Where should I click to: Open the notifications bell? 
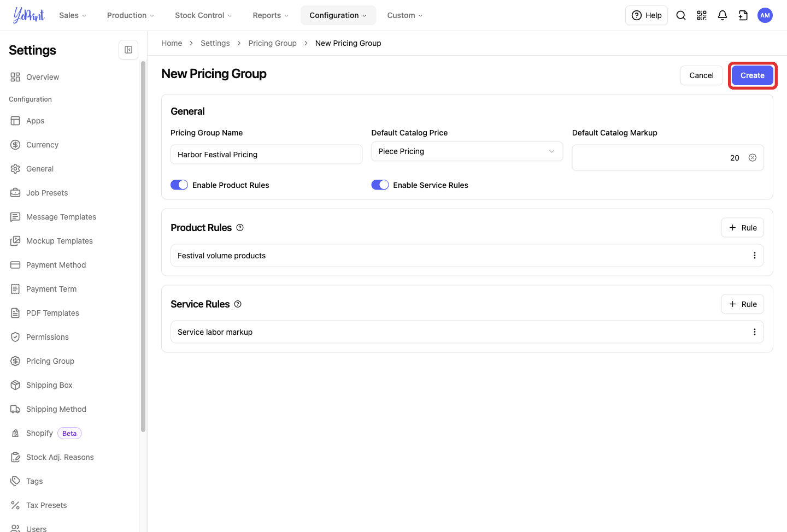[x=723, y=15]
